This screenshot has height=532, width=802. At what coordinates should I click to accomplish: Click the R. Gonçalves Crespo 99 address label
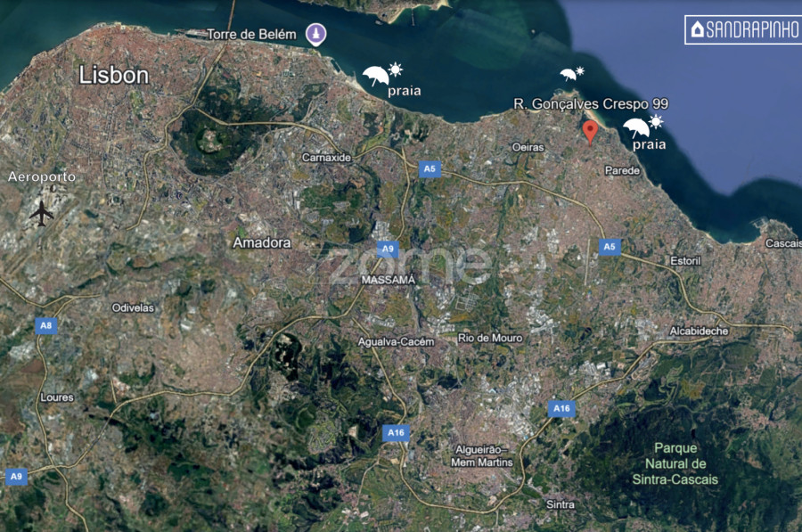591,104
